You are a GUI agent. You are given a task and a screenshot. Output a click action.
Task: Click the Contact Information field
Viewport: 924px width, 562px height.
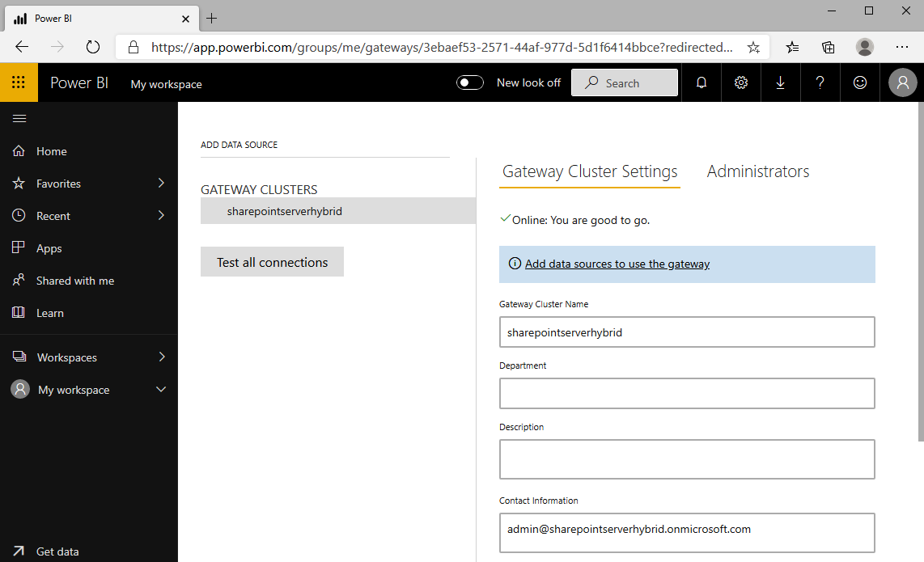687,533
